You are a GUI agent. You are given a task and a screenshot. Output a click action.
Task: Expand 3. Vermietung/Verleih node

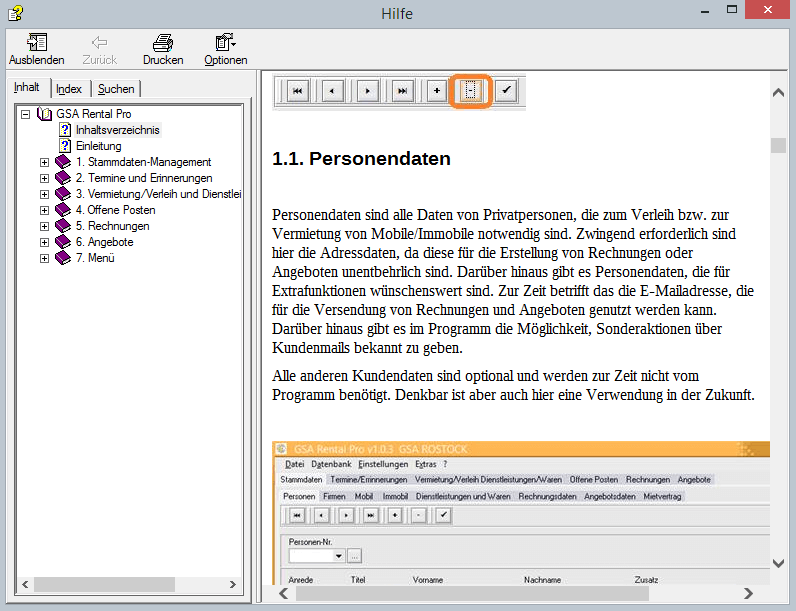[x=44, y=194]
